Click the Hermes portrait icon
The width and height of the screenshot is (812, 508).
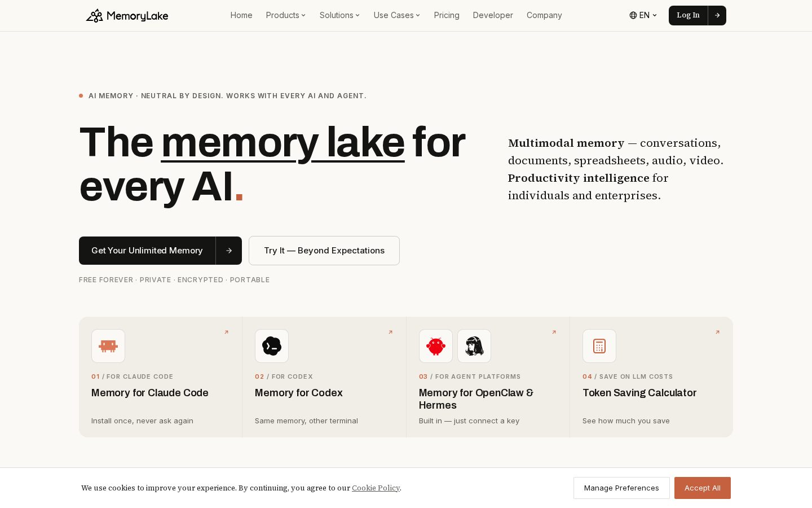(474, 346)
